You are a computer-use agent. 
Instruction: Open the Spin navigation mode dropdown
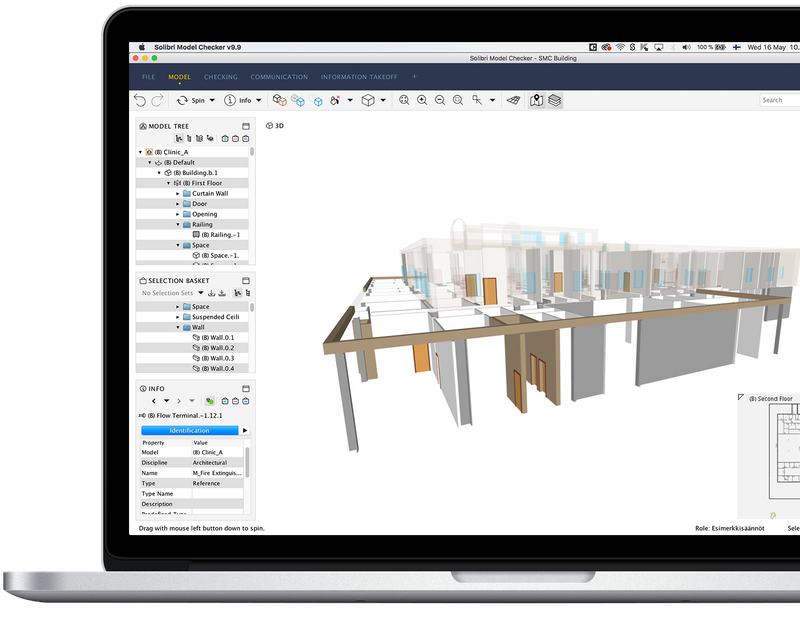point(211,100)
